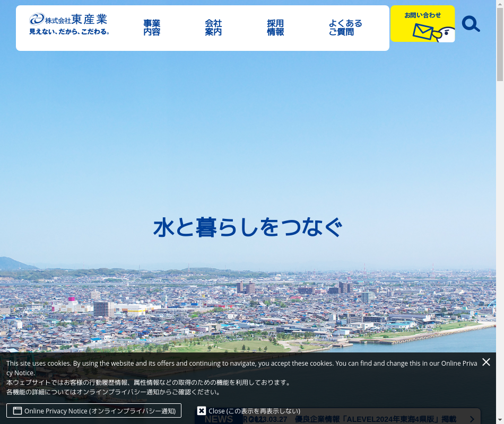The width and height of the screenshot is (504, 424).
Task: Open the Online Privacy Notice button
Action: pyautogui.click(x=94, y=411)
